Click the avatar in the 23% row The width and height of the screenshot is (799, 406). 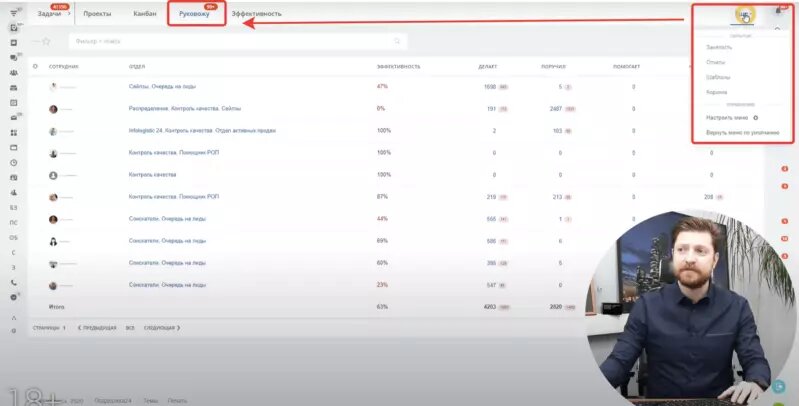pyautogui.click(x=53, y=286)
